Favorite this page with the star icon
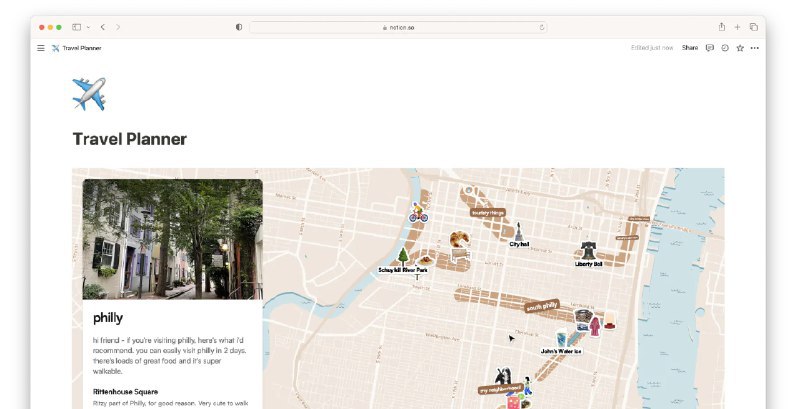800x409 pixels. pos(740,48)
